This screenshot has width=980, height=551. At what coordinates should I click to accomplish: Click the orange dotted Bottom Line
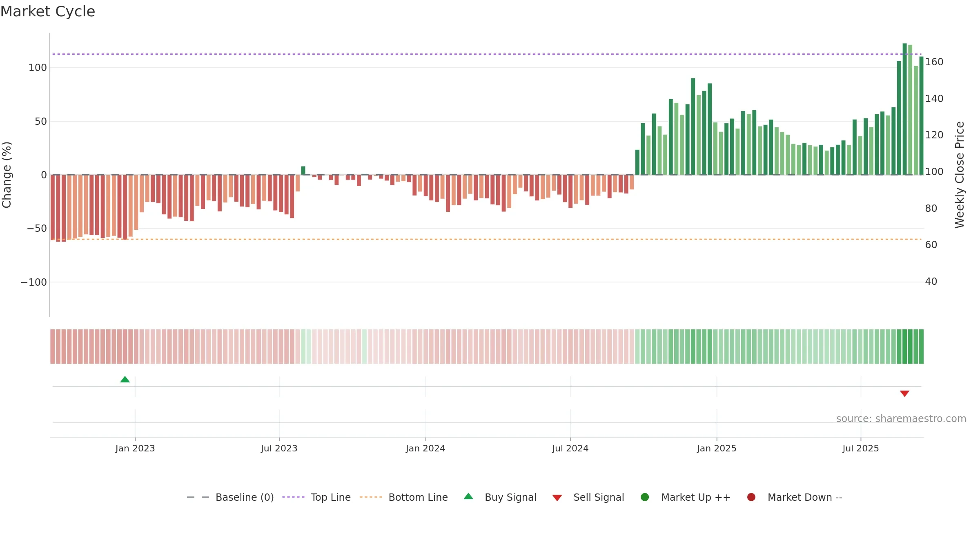487,239
